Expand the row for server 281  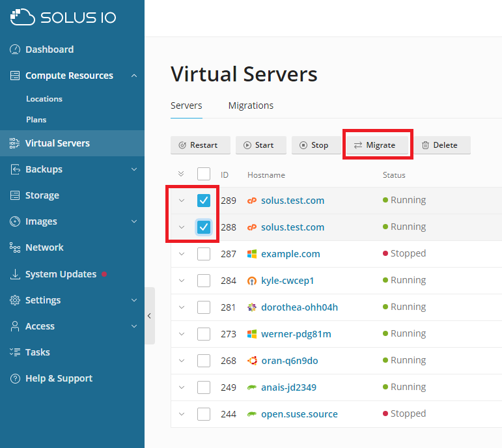click(182, 307)
